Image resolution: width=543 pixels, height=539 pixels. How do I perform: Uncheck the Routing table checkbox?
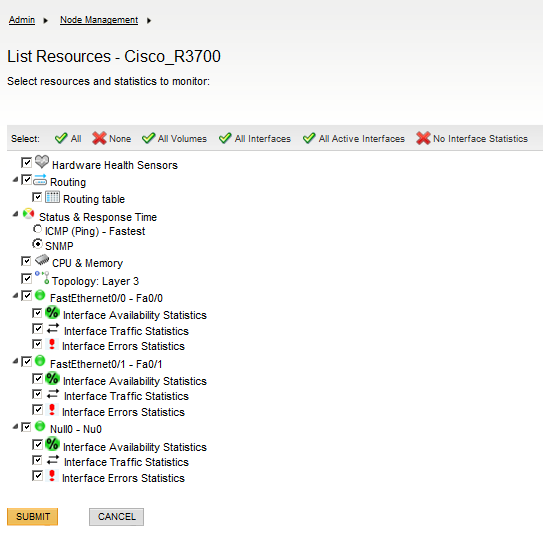coord(37,197)
